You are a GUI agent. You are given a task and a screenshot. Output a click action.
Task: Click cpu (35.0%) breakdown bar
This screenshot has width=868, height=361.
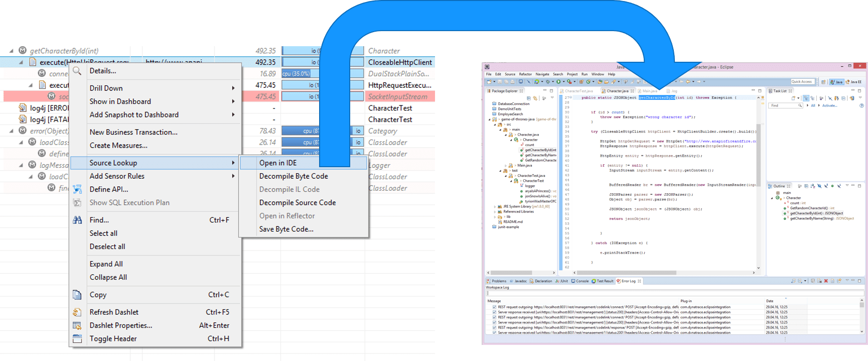tap(296, 73)
